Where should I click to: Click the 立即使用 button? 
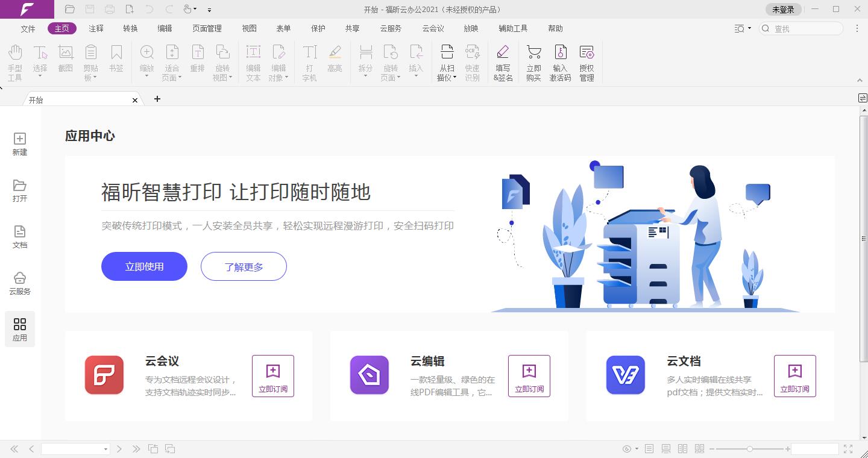144,266
